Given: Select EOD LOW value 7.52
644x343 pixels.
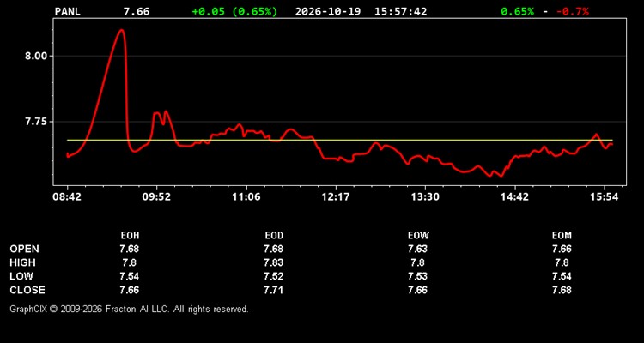Looking at the screenshot, I should point(274,276).
